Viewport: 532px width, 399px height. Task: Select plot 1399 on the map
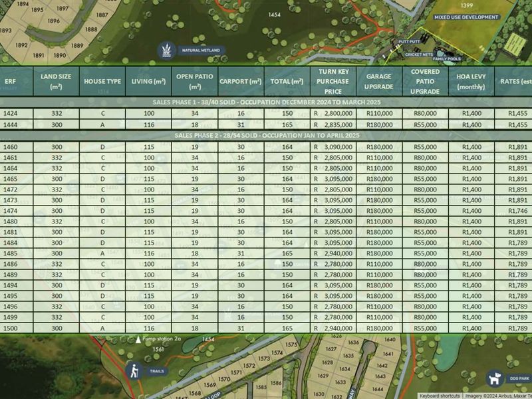coord(467,5)
